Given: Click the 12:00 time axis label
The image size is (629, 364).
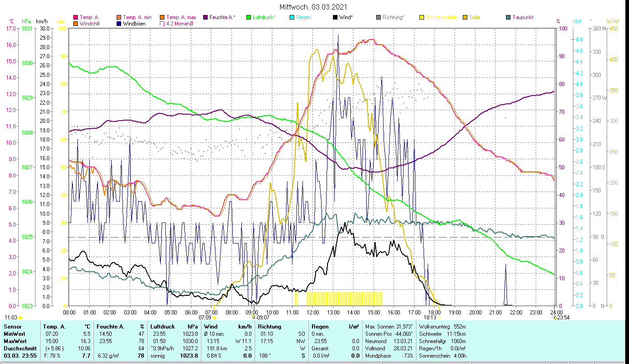Looking at the screenshot, I should pyautogui.click(x=313, y=313).
